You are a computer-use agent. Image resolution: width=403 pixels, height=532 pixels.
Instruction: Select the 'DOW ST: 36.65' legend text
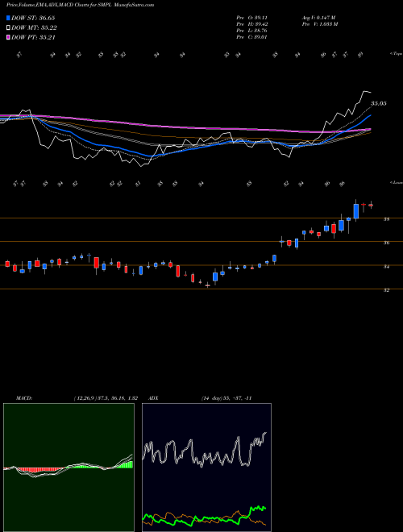click(33, 18)
